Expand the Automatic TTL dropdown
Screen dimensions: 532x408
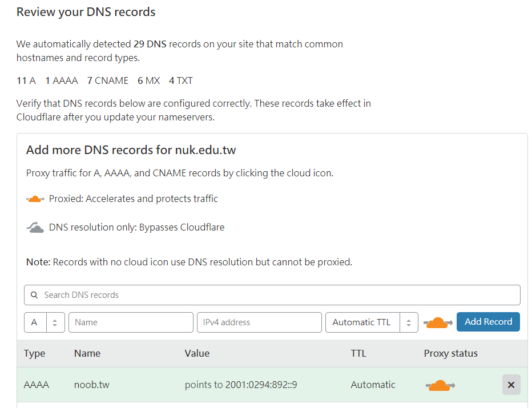(372, 322)
